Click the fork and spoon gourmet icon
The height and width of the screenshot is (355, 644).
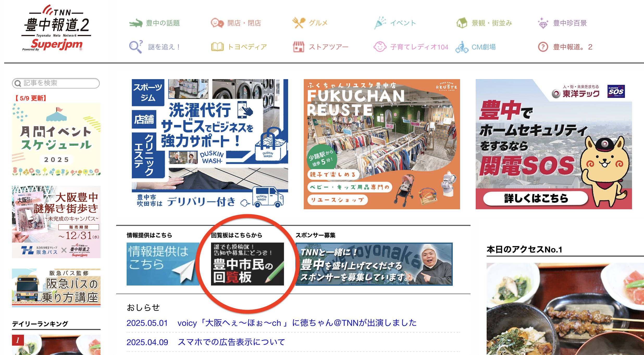(299, 23)
